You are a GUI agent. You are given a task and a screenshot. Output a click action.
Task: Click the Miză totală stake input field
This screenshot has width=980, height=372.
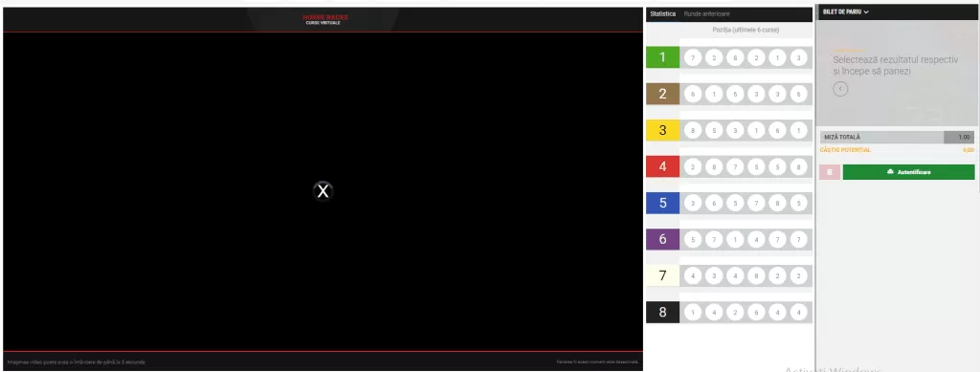click(x=959, y=138)
